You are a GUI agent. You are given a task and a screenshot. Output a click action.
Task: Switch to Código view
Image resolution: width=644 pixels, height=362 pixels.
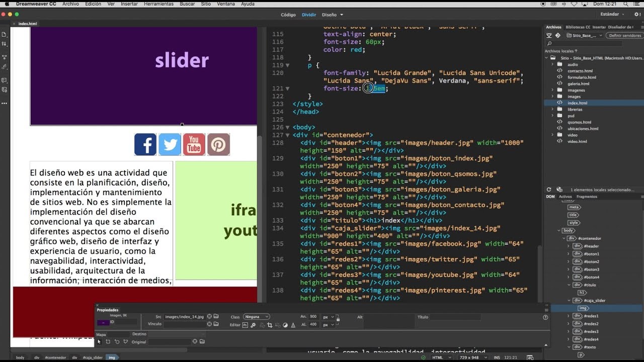coord(288,15)
